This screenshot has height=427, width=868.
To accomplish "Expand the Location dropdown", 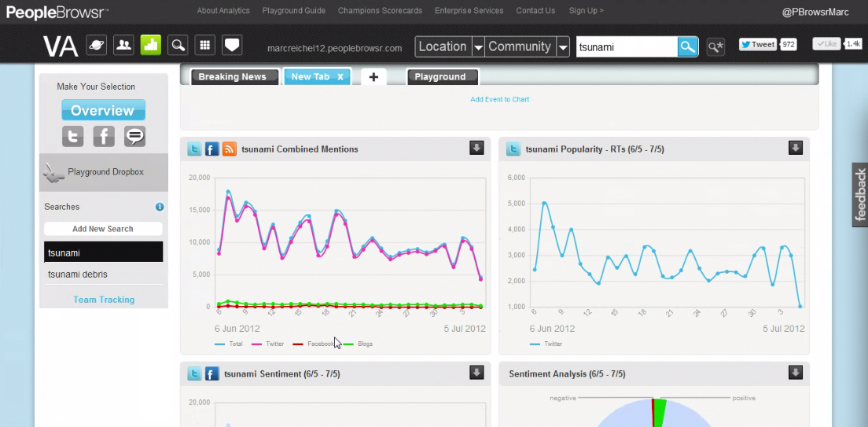I will [478, 47].
